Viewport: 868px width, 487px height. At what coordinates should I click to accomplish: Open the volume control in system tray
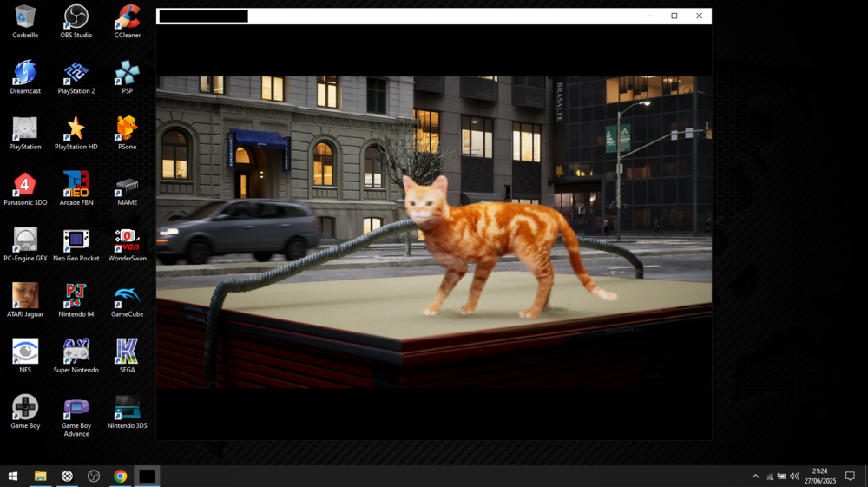tap(794, 477)
